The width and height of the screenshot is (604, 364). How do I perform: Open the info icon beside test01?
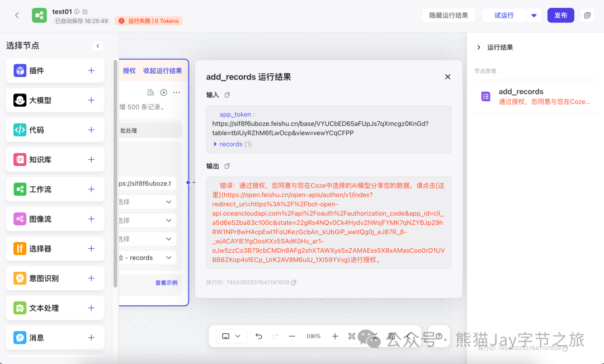pyautogui.click(x=77, y=12)
